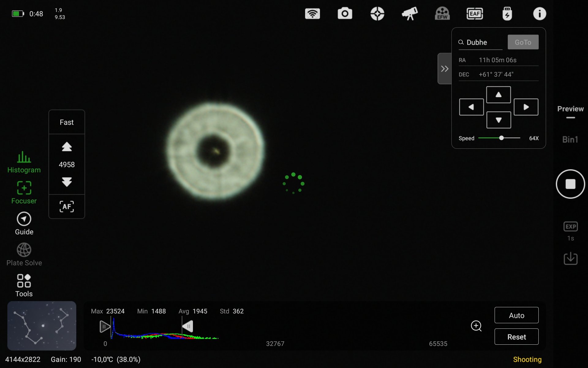The width and height of the screenshot is (588, 368).
Task: Click the 64X speed value
Action: [534, 138]
